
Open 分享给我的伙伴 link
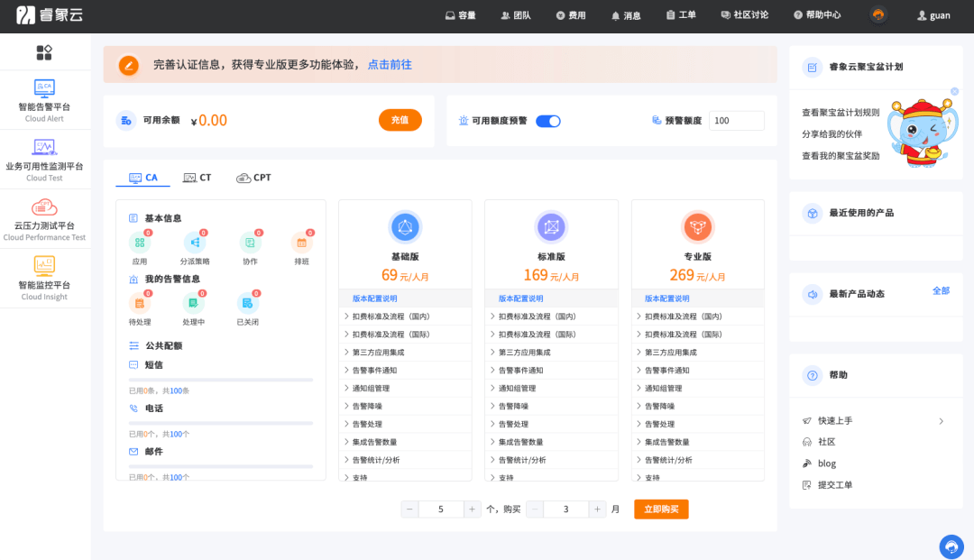click(x=832, y=134)
